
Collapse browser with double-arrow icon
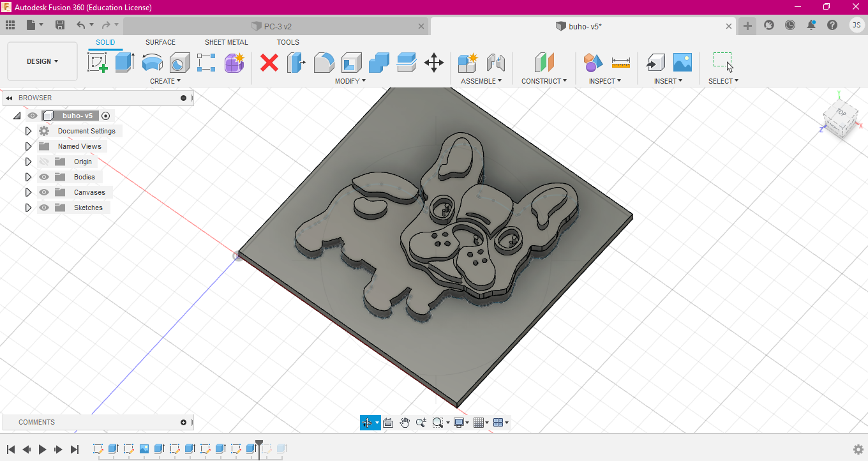click(x=10, y=98)
